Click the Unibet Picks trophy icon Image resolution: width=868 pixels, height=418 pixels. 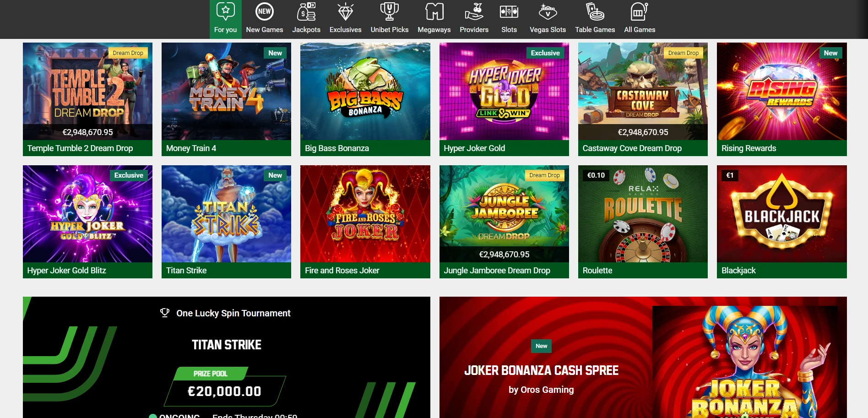click(390, 11)
